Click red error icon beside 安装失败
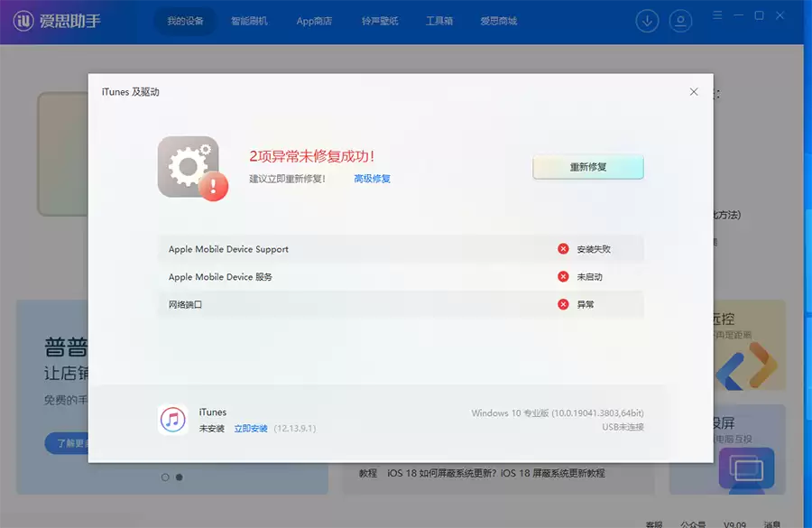812x528 pixels. 563,249
